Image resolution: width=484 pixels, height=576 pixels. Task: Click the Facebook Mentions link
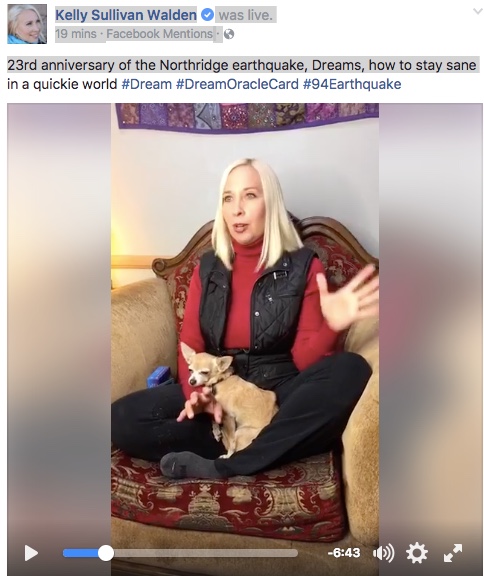click(159, 34)
